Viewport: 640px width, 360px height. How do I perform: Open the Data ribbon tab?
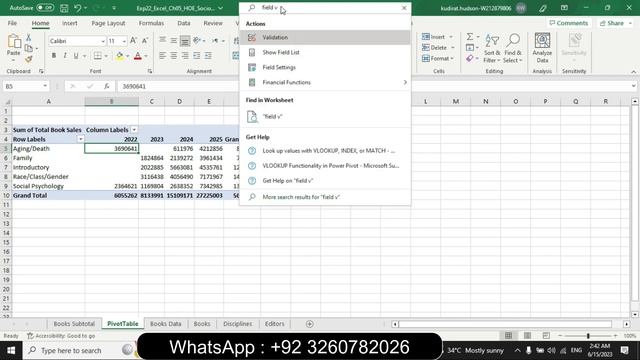coord(184,23)
